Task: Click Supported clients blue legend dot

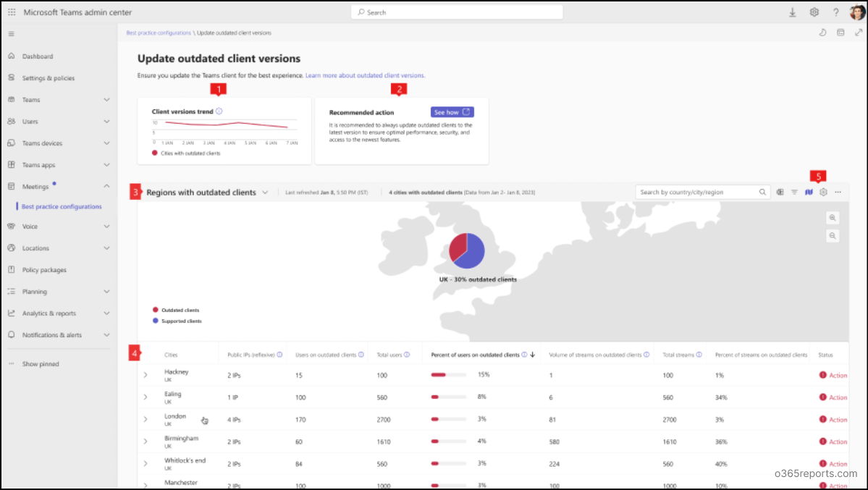Action: (156, 321)
